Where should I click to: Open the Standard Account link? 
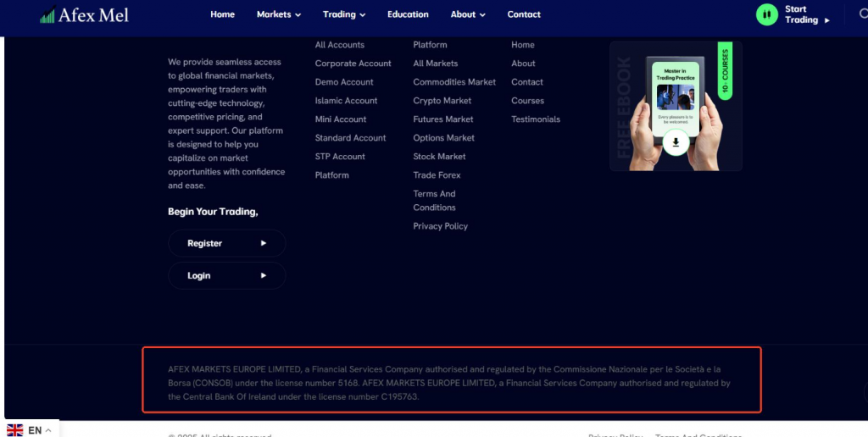350,138
